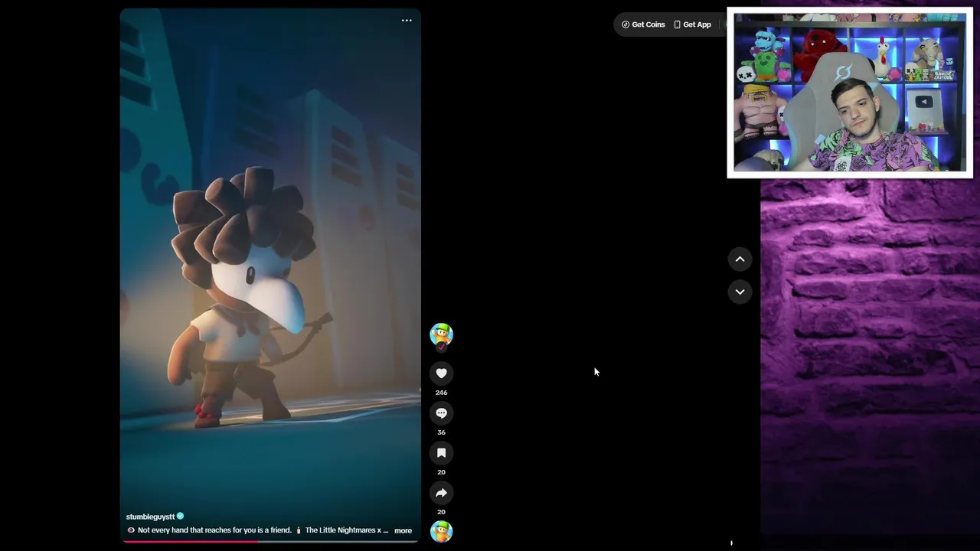The width and height of the screenshot is (980, 551).
Task: Go to next video with down chevron
Action: click(x=740, y=292)
